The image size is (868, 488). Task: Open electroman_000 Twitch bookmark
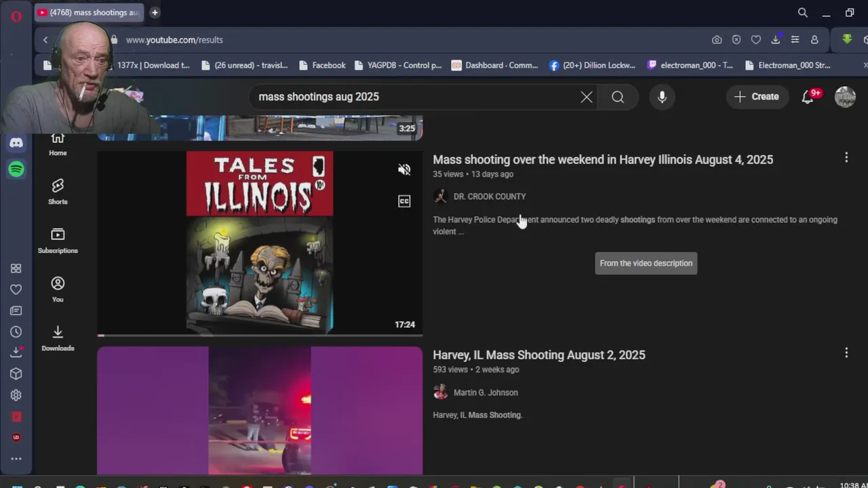(690, 65)
